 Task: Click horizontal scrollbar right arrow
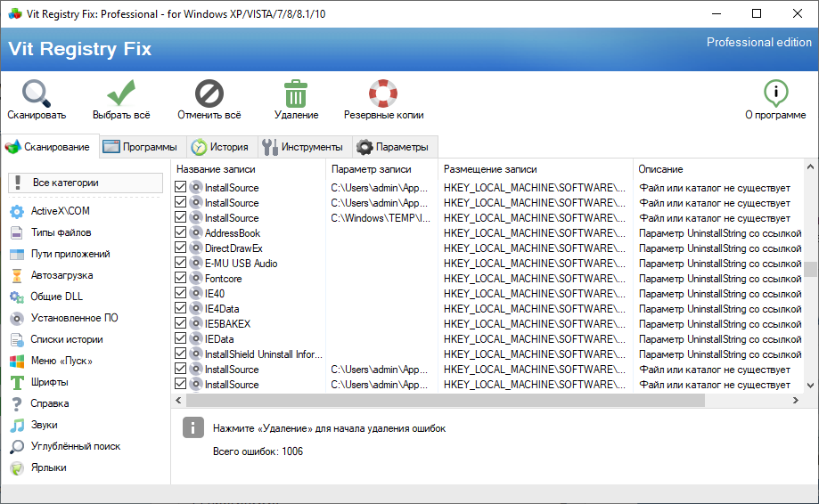796,400
